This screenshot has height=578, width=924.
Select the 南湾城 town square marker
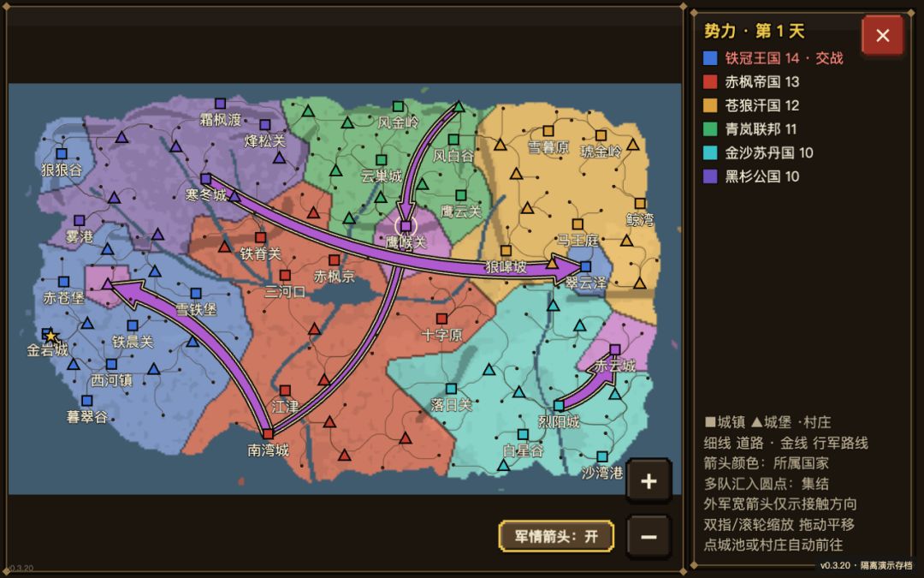point(268,434)
